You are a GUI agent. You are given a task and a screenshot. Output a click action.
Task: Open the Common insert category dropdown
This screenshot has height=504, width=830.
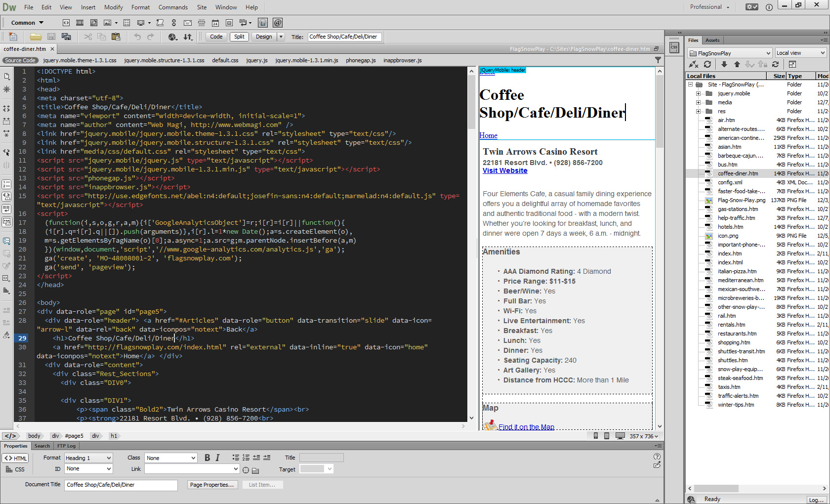click(28, 23)
